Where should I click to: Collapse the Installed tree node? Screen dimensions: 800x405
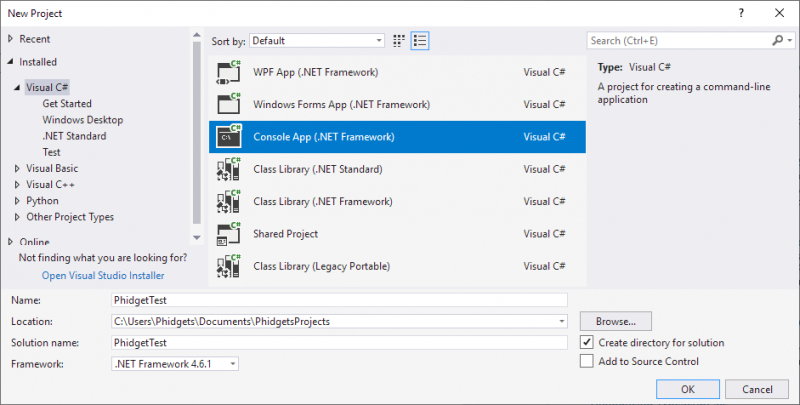click(10, 62)
